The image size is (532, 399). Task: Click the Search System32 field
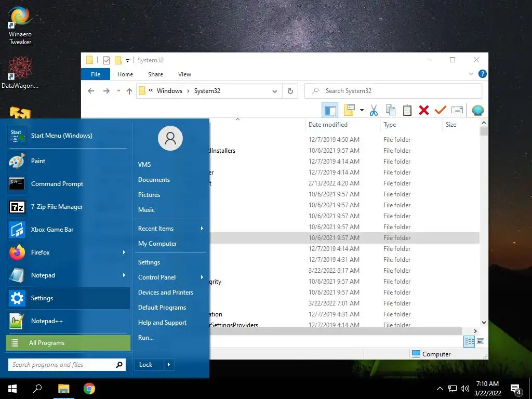click(x=393, y=91)
